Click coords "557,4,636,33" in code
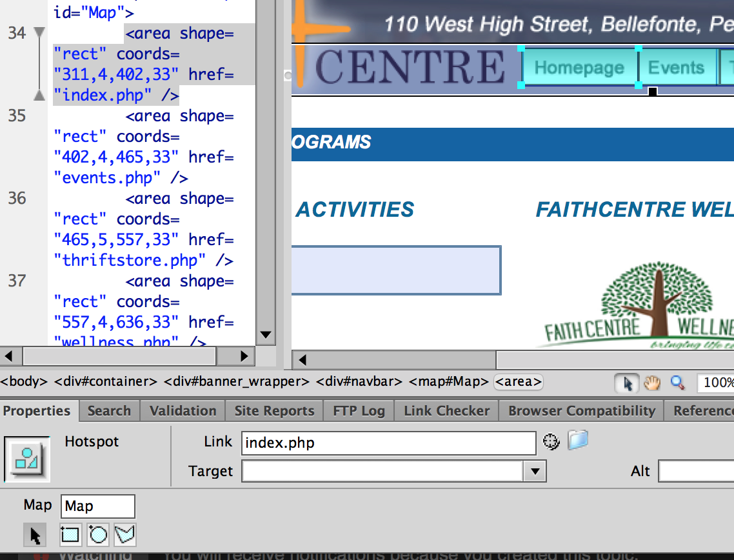The image size is (734, 560). [x=115, y=322]
